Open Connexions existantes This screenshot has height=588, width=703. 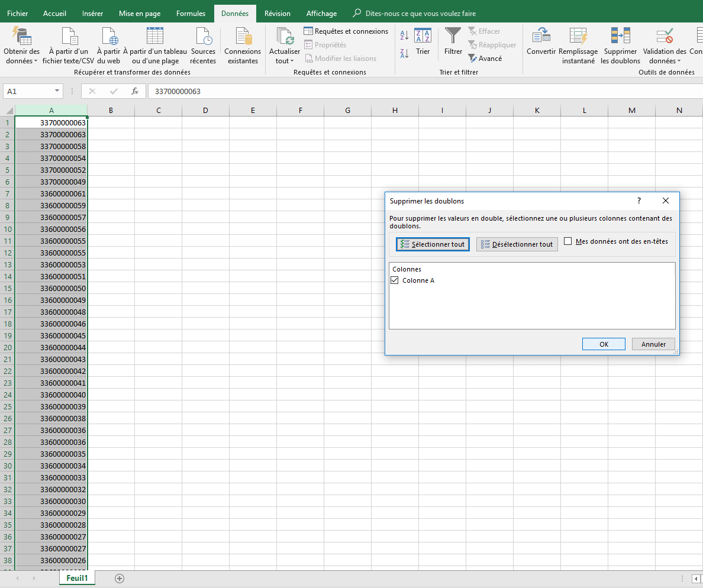(243, 45)
